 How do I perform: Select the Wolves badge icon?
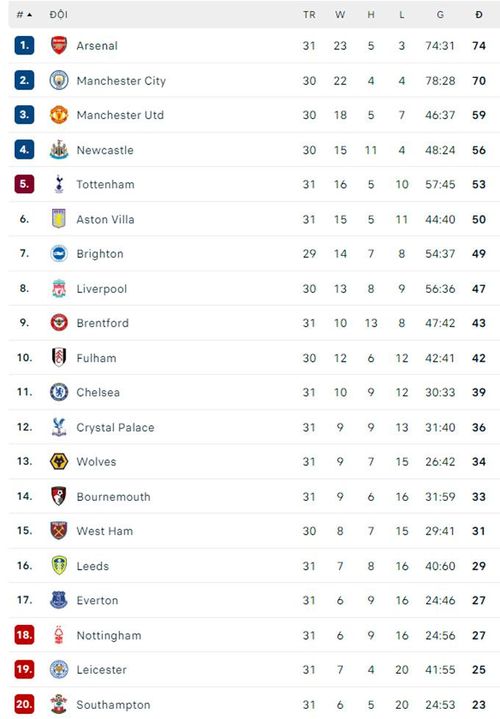coord(59,461)
